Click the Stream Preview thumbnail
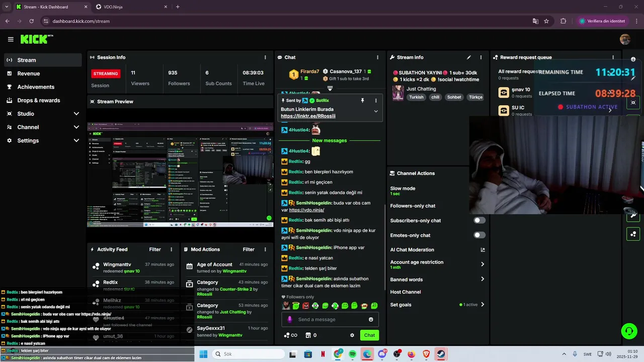This screenshot has width=644, height=362. click(x=180, y=174)
